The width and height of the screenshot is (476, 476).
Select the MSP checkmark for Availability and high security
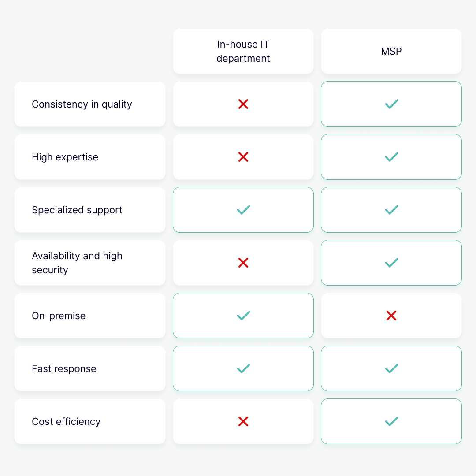point(391,263)
